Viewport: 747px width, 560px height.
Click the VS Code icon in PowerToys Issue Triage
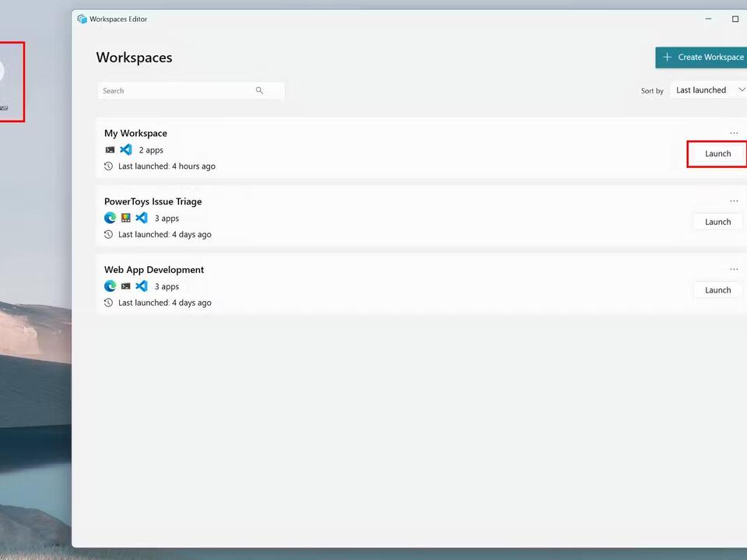[141, 218]
